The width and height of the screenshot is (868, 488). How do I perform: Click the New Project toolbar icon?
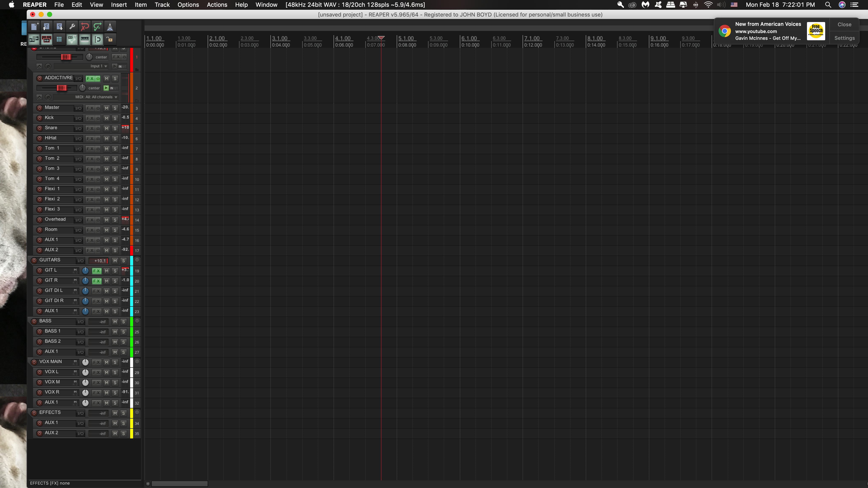(x=34, y=27)
